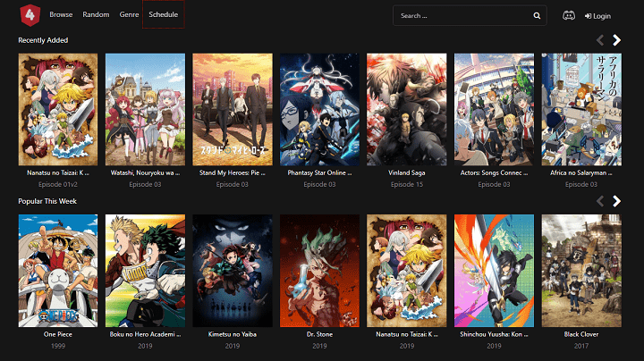Viewport: 644px width, 361px height.
Task: Open Nanatsu no Taizai poster in Recently Added
Action: 58,110
